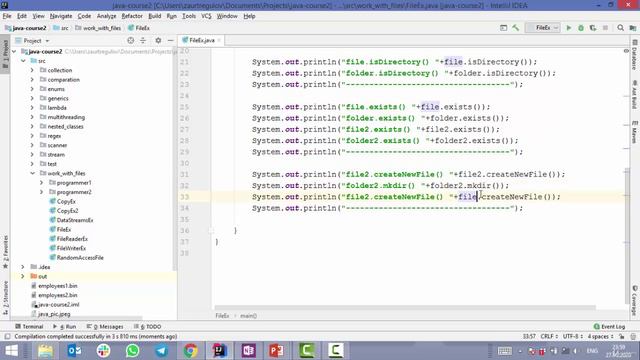Screen dimensions: 640x360
Task: Open Project Structure icon in toolbar
Action: [x=633, y=28]
